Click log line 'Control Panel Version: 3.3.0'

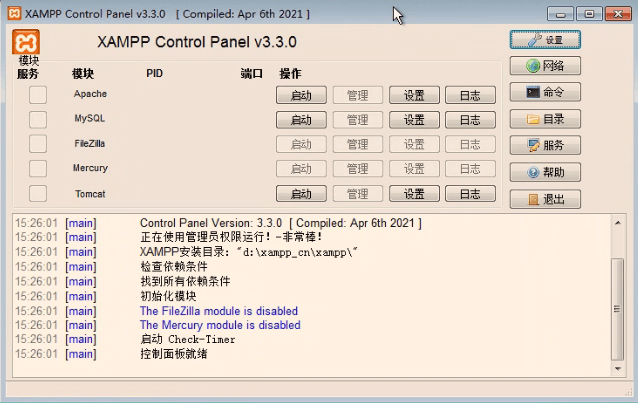(x=281, y=223)
